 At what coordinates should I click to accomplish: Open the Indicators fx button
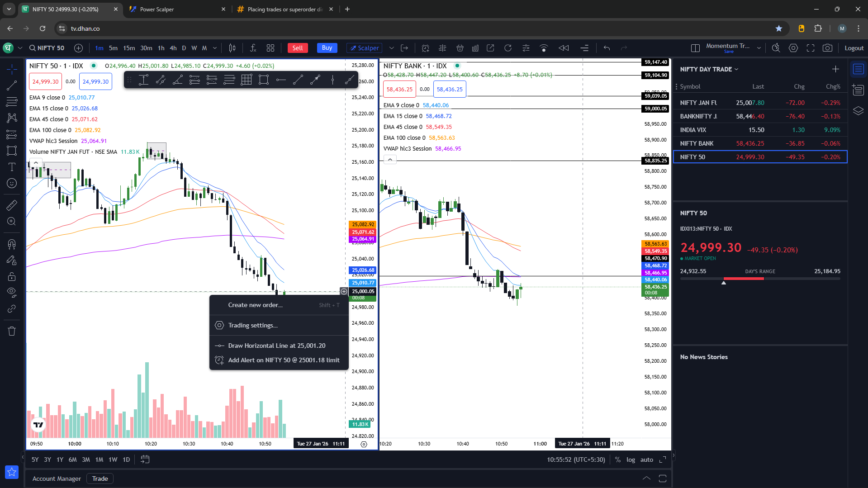click(x=253, y=48)
